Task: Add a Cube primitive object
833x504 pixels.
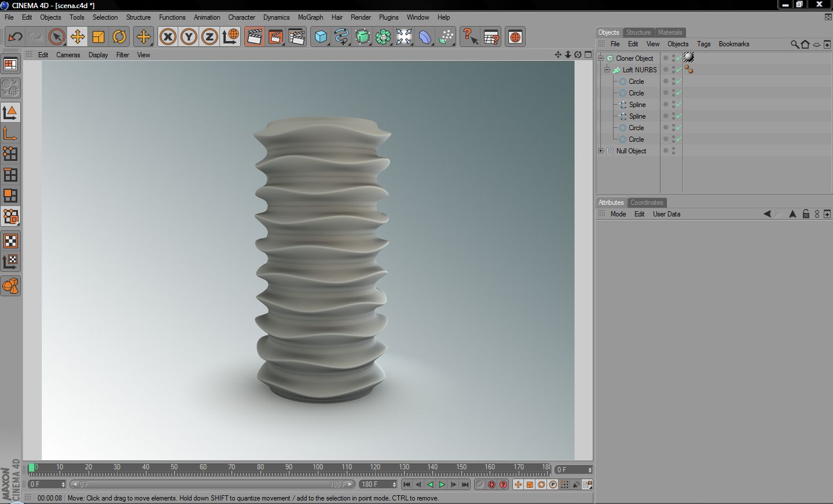Action: click(x=321, y=37)
